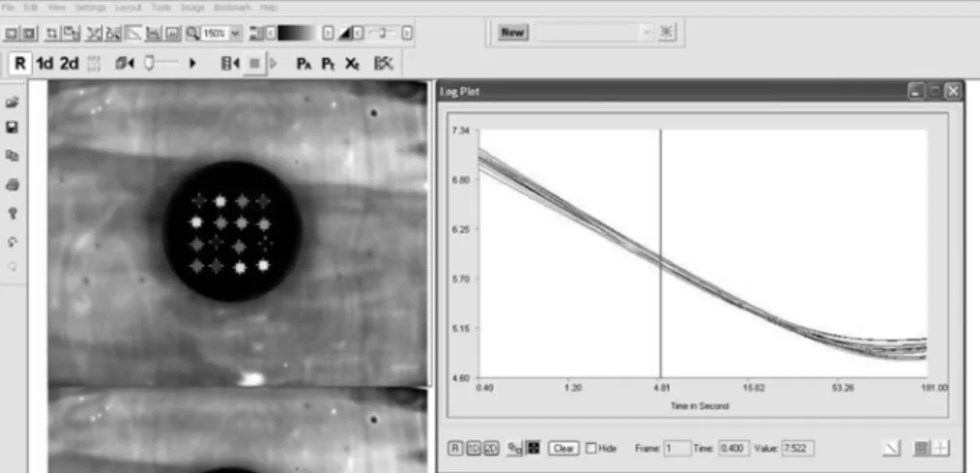Open the Bookmark menu
980x473 pixels.
pyautogui.click(x=232, y=8)
